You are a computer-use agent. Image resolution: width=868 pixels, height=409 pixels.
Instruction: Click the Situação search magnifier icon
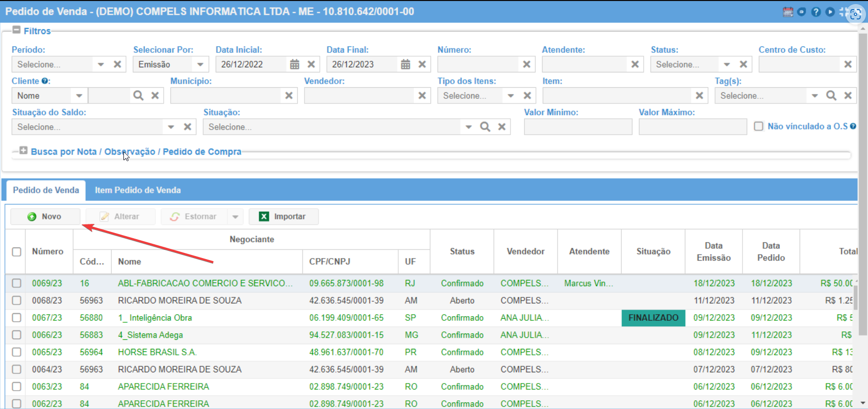[485, 126]
